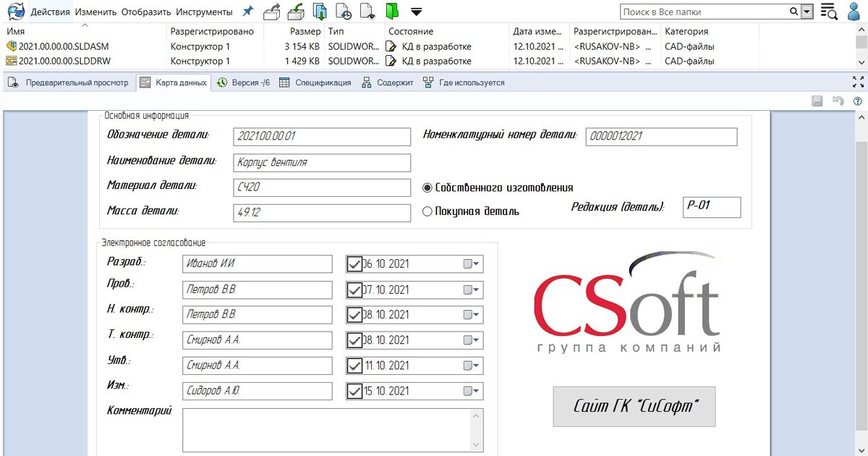This screenshot has height=456, width=868.
Task: Open the Отобразить menu
Action: 146,12
